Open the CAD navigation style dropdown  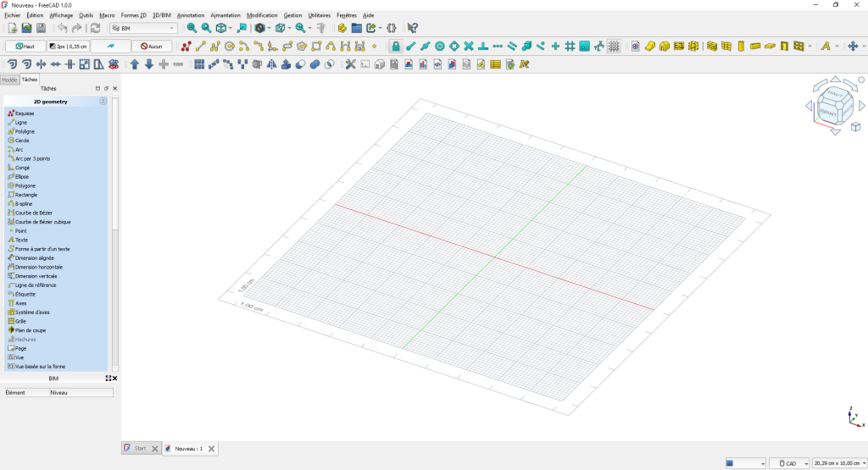[789, 463]
